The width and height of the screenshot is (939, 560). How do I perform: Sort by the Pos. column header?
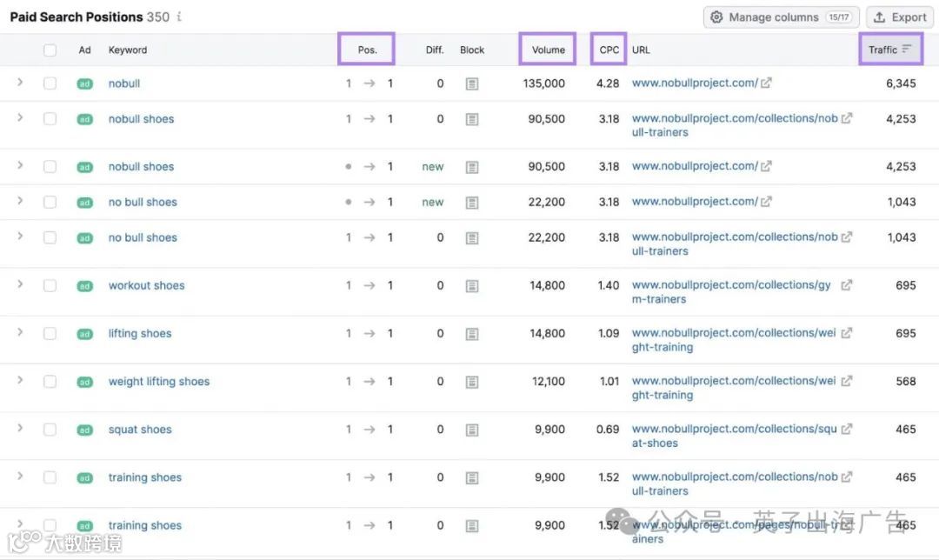(x=367, y=50)
